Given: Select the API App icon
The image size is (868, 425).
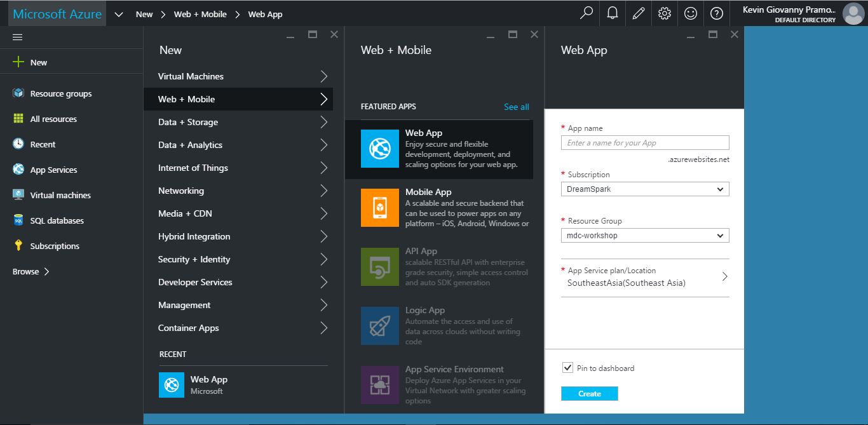Looking at the screenshot, I should (x=380, y=267).
